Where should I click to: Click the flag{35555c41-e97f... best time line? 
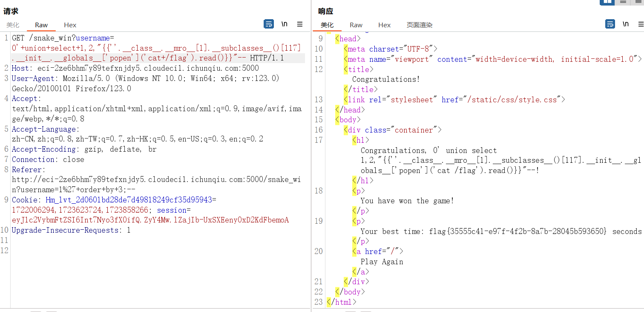pyautogui.click(x=501, y=231)
